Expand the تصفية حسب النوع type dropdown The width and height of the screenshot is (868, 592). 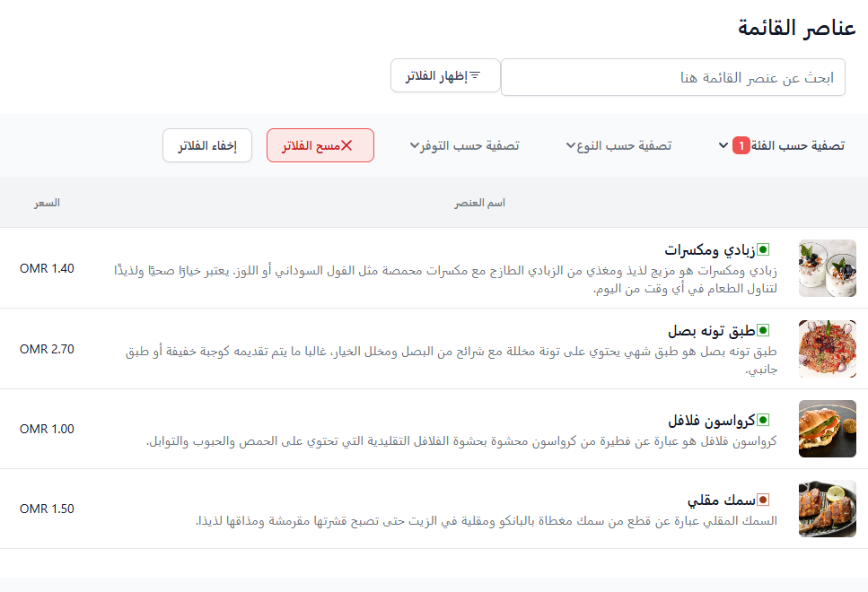point(618,145)
